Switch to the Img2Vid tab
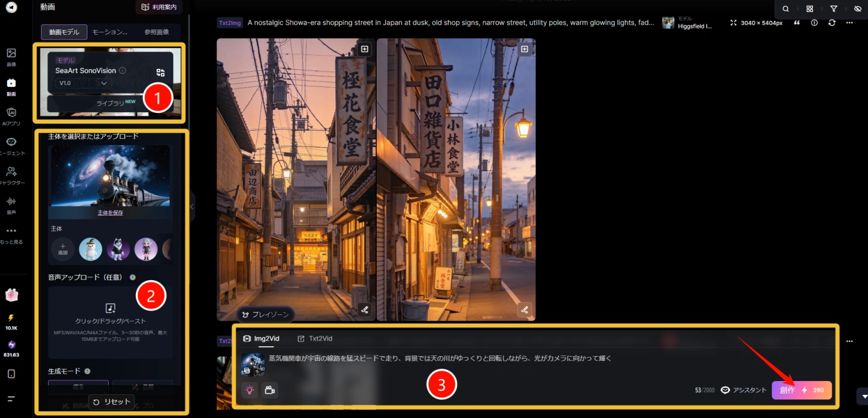Image resolution: width=868 pixels, height=418 pixels. pyautogui.click(x=262, y=339)
